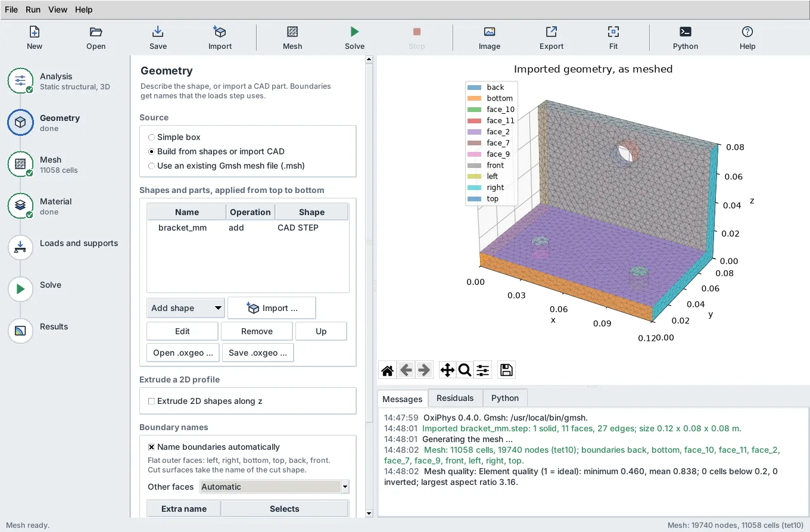Open the File menu

pos(11,10)
